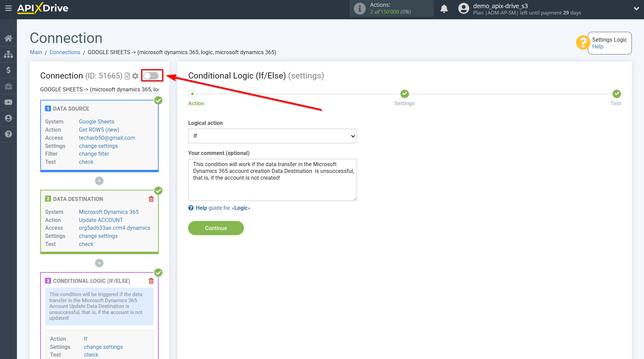Open the connection notes document icon
Image resolution: width=644 pixels, height=359 pixels.
point(127,76)
